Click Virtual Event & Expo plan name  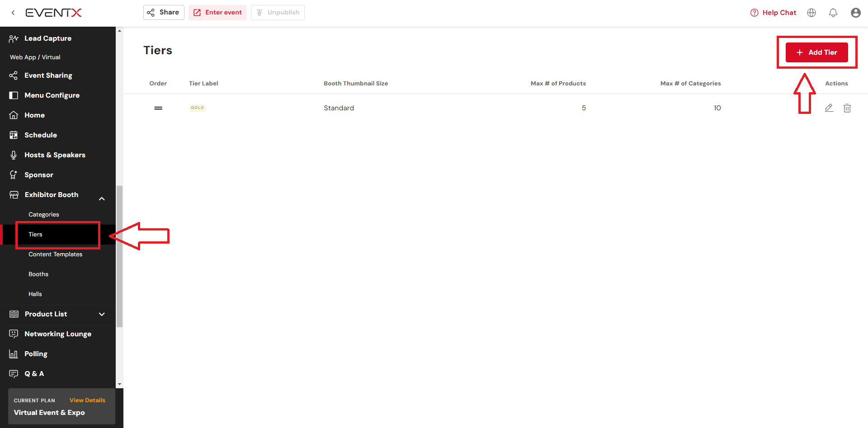[49, 413]
